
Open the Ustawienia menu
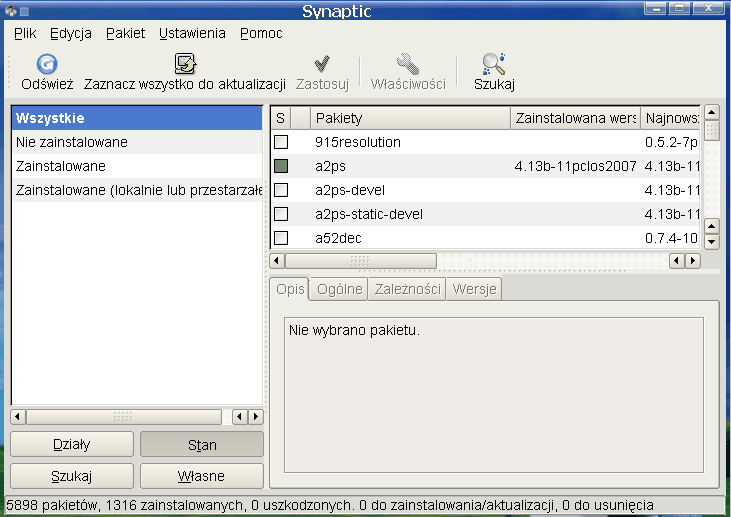coord(192,33)
